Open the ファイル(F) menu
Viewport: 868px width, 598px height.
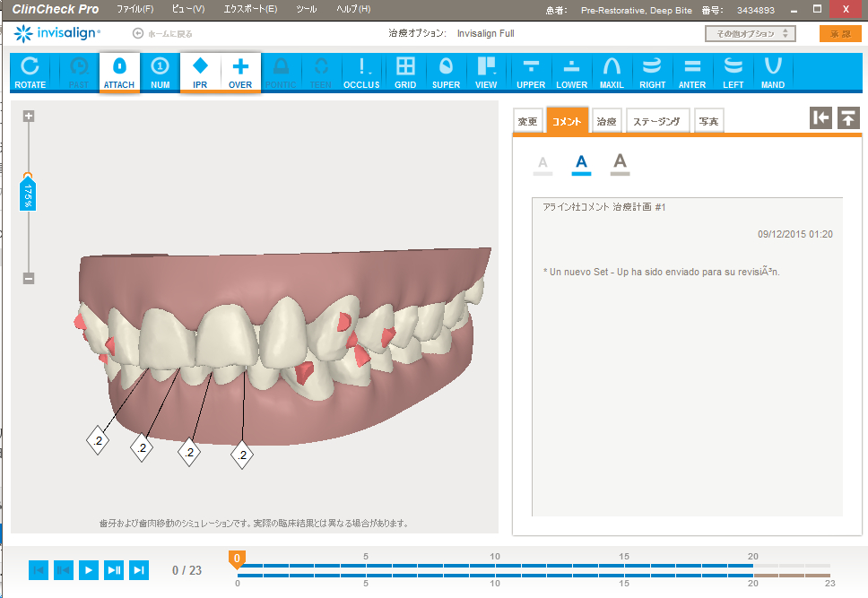135,9
